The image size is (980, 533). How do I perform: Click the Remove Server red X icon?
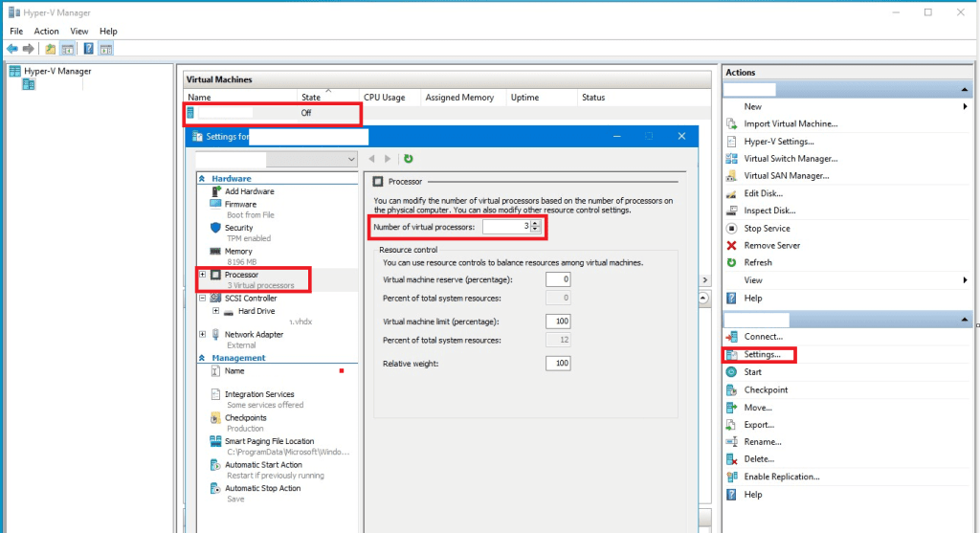(x=731, y=246)
